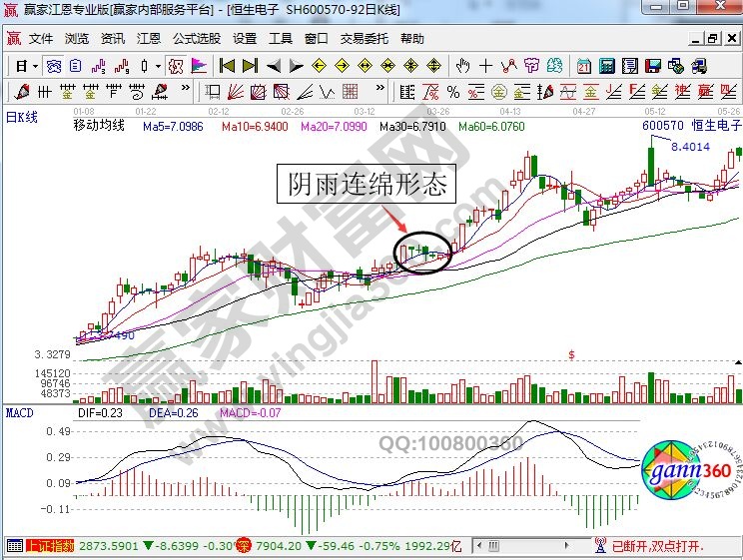Jump to first record using start arrow icon

coord(227,66)
